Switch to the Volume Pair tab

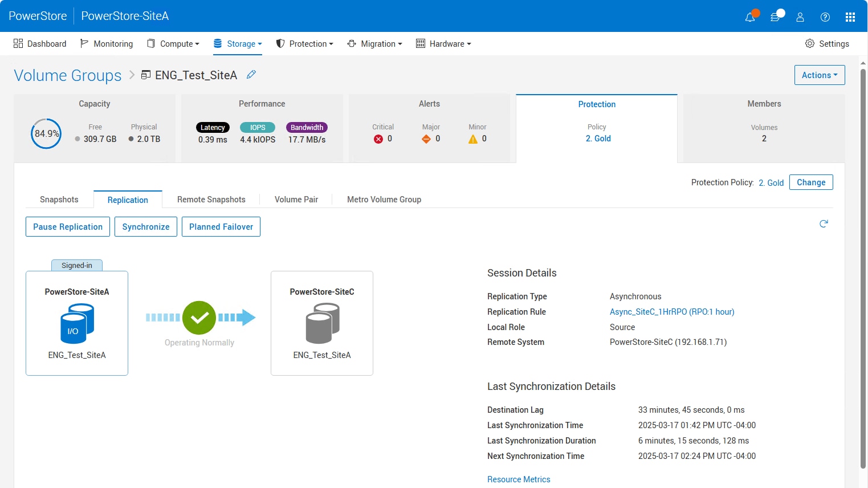(x=296, y=200)
